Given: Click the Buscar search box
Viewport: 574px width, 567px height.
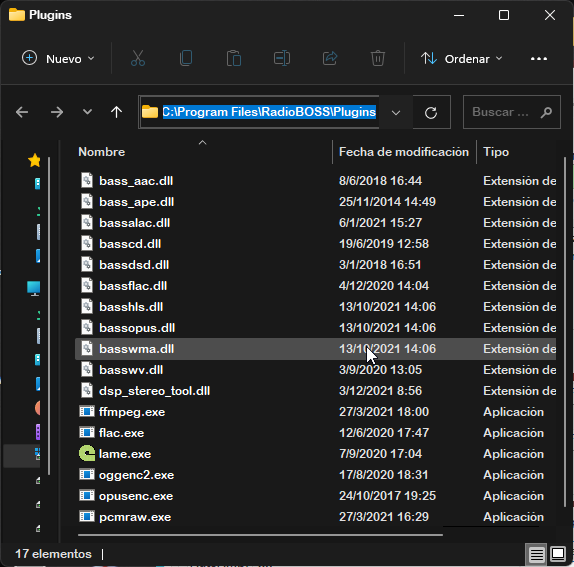Looking at the screenshot, I should (511, 112).
